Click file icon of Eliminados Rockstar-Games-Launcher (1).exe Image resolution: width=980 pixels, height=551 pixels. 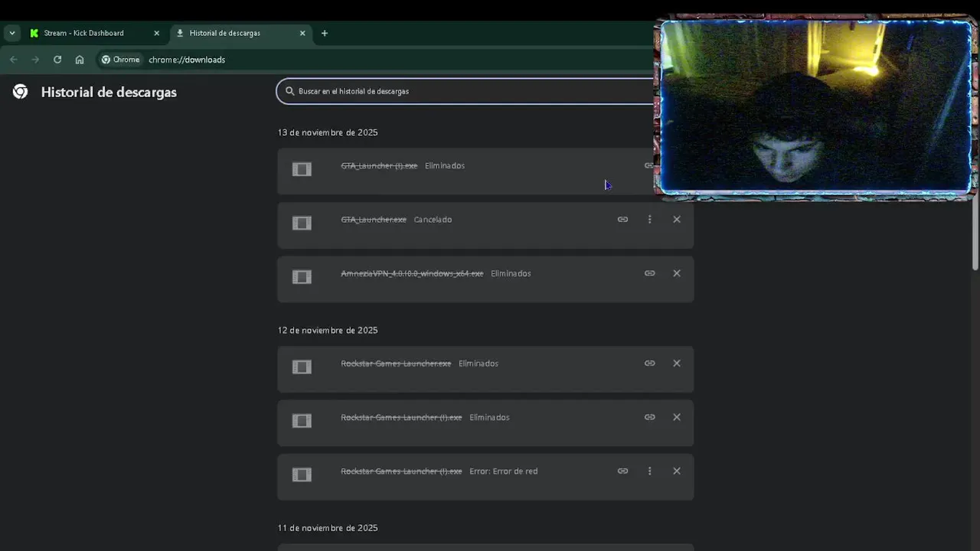coord(302,421)
